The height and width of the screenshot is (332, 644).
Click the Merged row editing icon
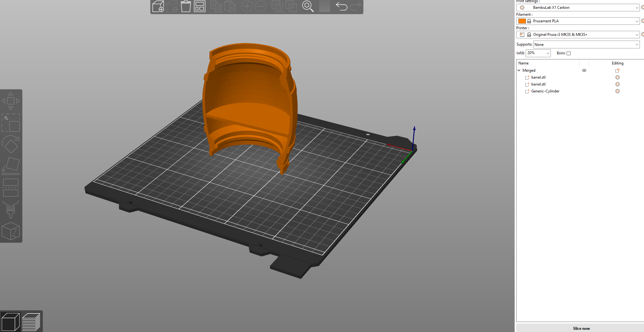617,70
